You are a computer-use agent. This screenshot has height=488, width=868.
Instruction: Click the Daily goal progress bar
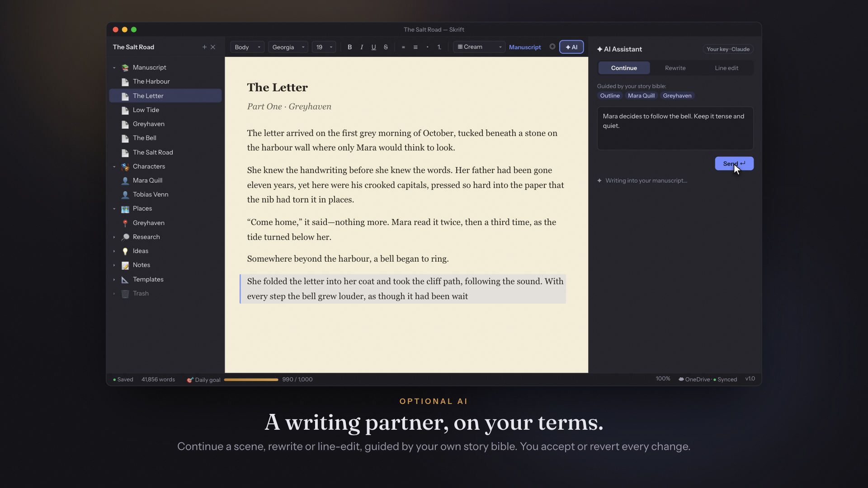[251, 380]
